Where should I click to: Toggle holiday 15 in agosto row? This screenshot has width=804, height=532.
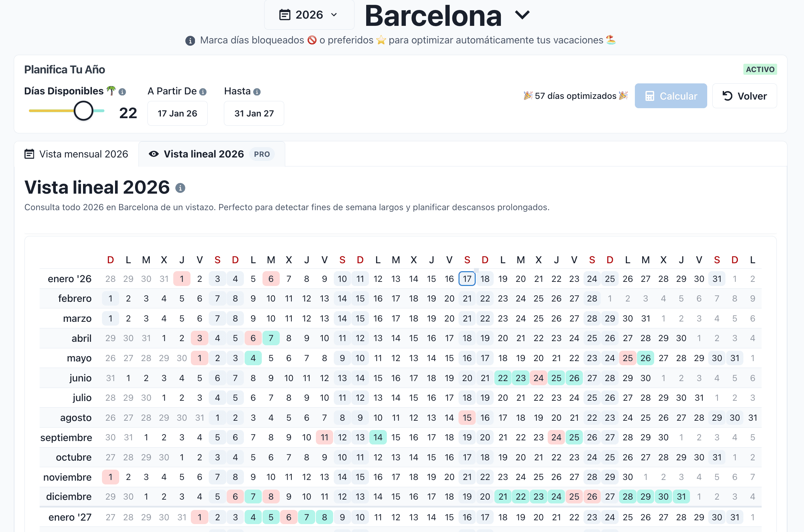click(467, 418)
